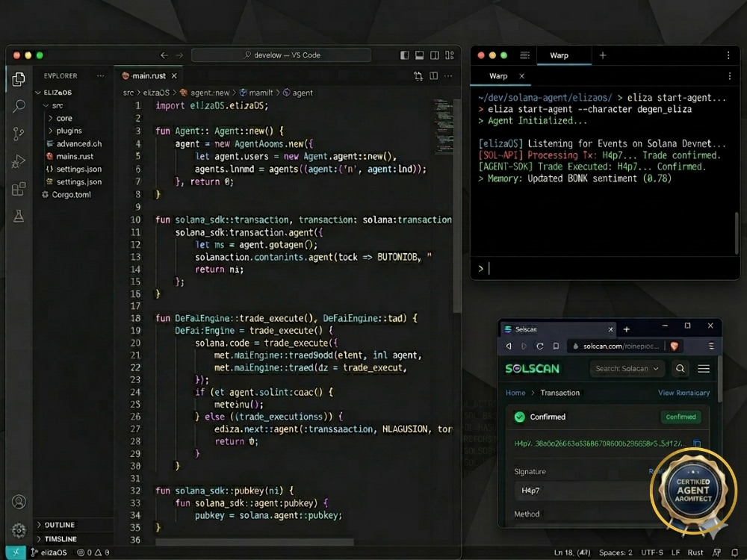Select the main.rust editor tab
The image size is (747, 560).
[149, 75]
